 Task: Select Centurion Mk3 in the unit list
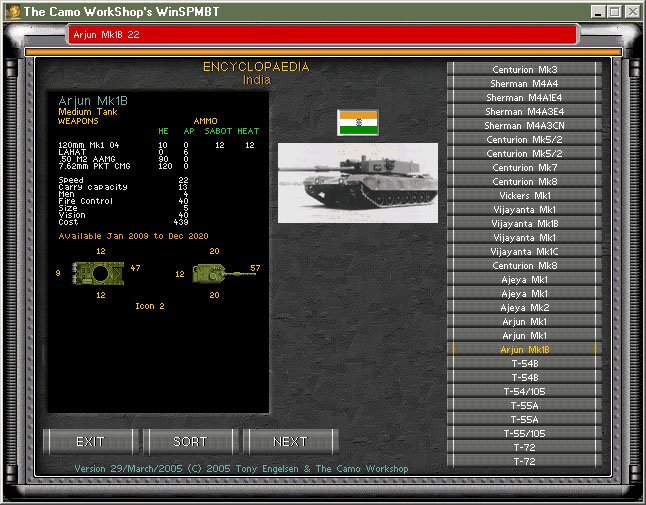[x=524, y=69]
